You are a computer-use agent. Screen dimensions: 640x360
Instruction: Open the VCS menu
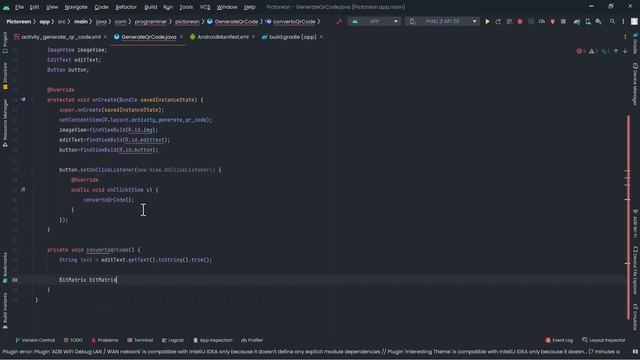pyautogui.click(x=205, y=7)
